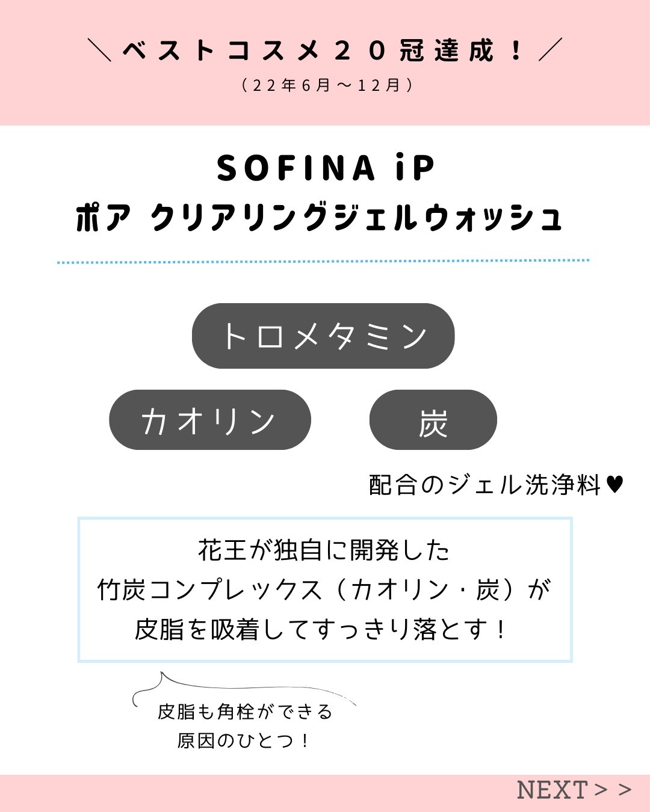Viewport: 650px width, 812px height.
Task: Click the 配合のジェル洗浄料 text
Action: (x=484, y=485)
